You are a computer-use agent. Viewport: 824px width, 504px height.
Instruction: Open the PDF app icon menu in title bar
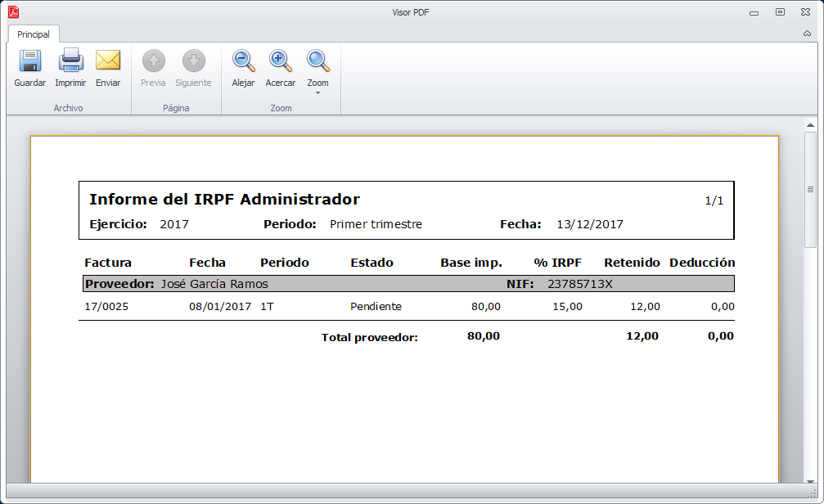[x=13, y=12]
